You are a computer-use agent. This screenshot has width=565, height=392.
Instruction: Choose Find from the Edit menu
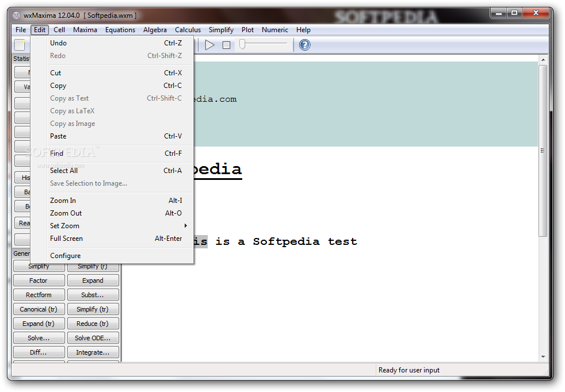coord(112,153)
